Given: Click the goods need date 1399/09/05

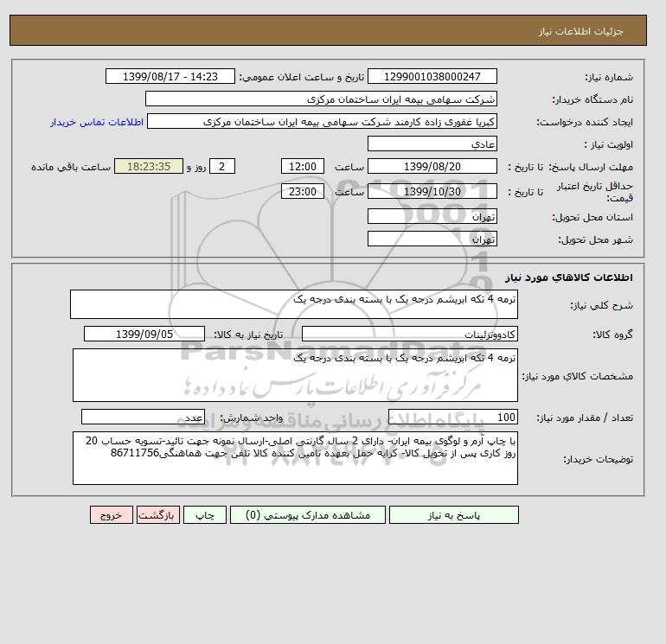Looking at the screenshot, I should 144,334.
